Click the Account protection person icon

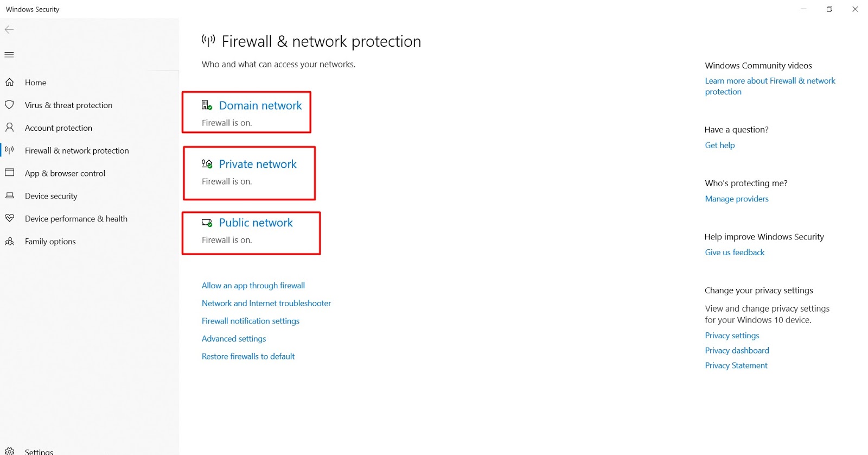[x=9, y=128]
